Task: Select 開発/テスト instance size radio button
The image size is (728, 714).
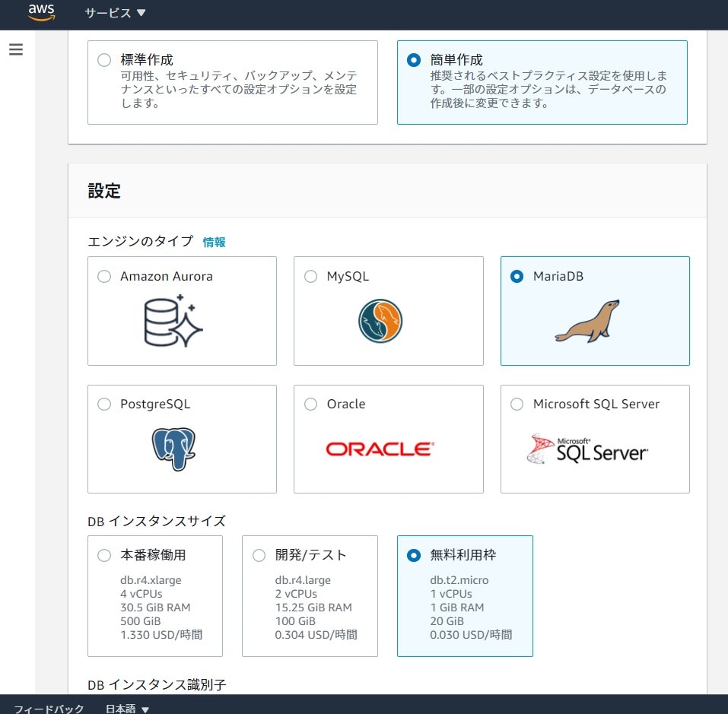Action: click(259, 555)
